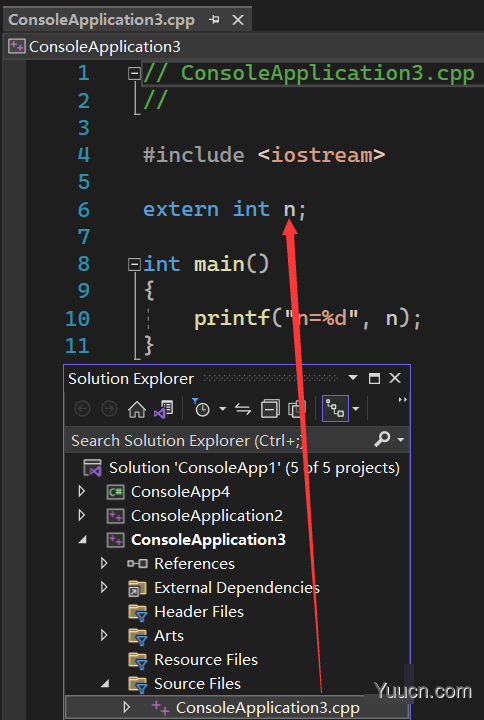Viewport: 484px width, 720px height.
Task: Collapse the Source Files folder
Action: pos(105,684)
